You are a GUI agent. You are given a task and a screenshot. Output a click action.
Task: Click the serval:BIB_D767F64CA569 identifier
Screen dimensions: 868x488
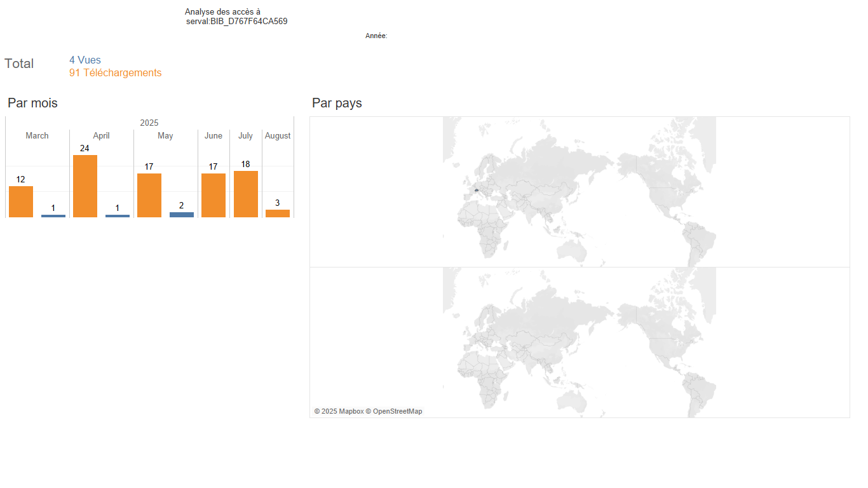(x=237, y=21)
